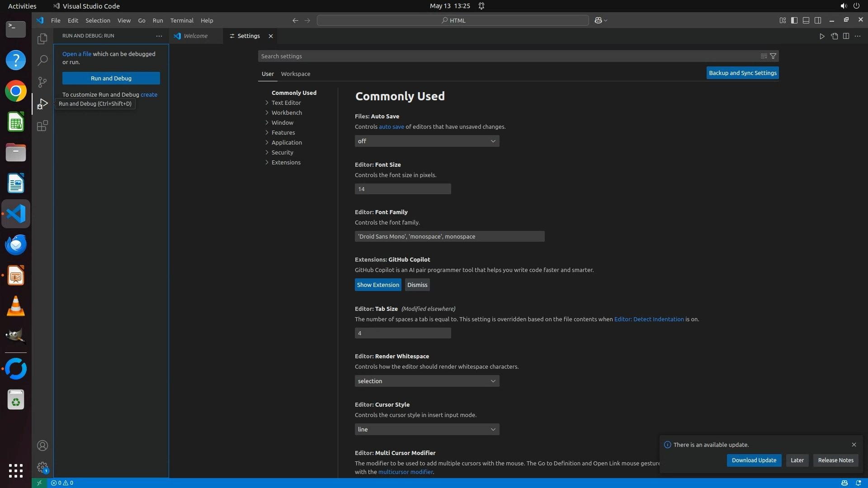This screenshot has height=488, width=868.
Task: Toggle Secondary Side Bar layout button
Action: 818,20
